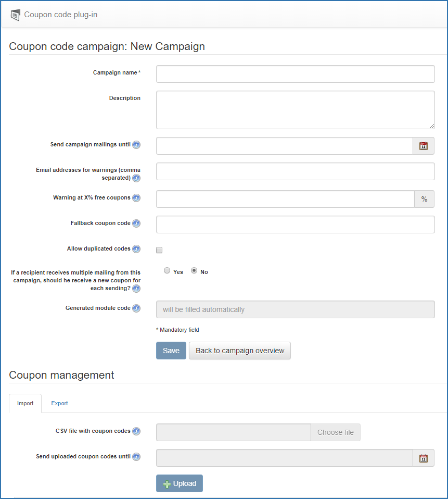Focus the Campaign name input field
448x499 pixels.
point(296,74)
